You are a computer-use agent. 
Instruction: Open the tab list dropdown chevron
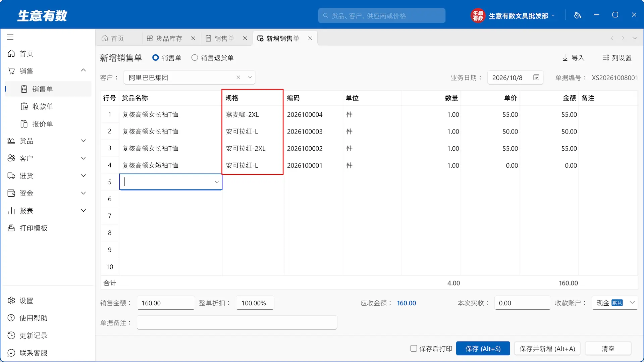click(634, 38)
